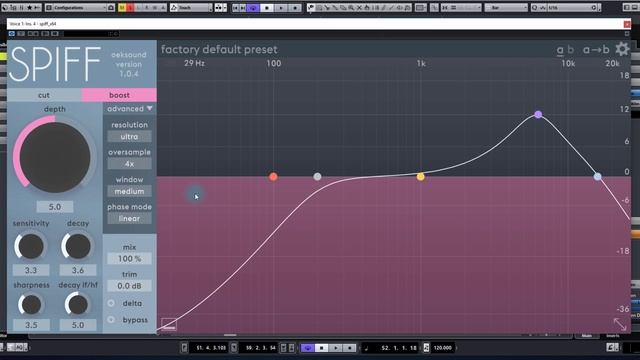Click the camera icon next to Configurations
Screen dimensions: 640x360
pos(111,8)
